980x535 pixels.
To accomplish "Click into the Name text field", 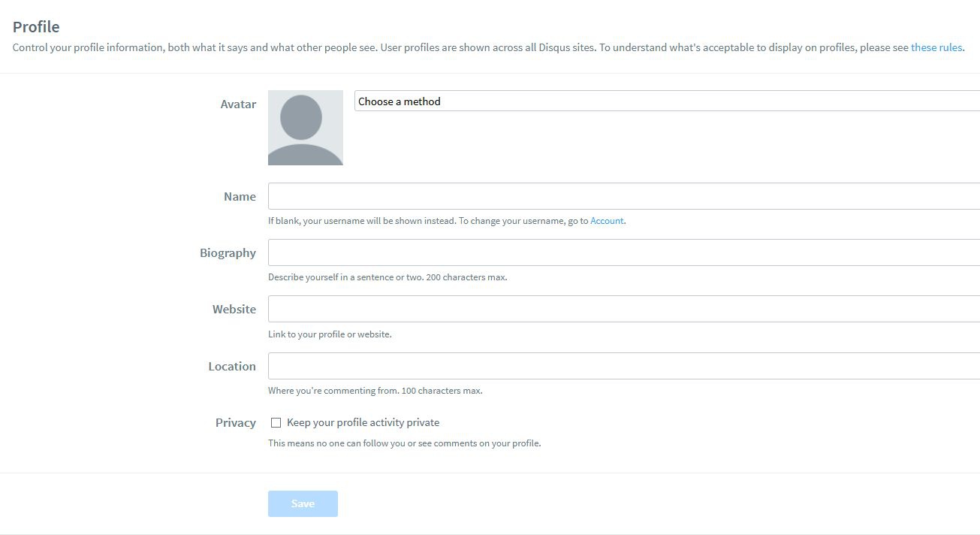I will click(x=623, y=196).
